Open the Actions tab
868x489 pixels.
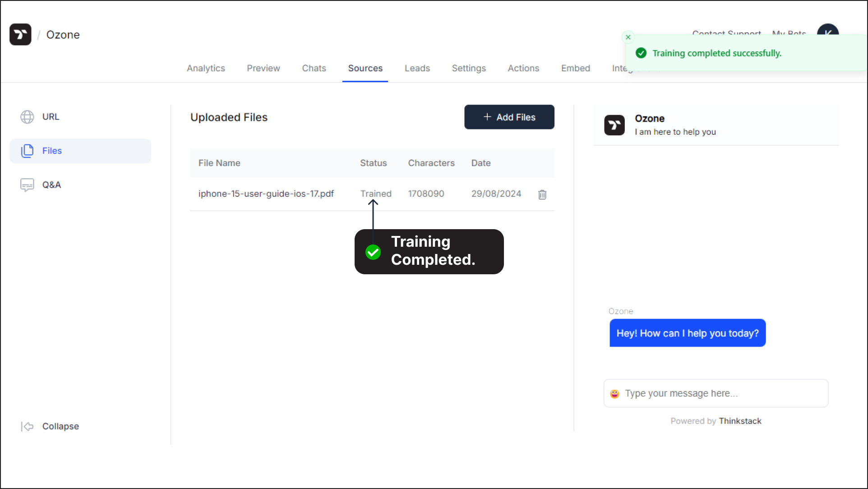point(523,68)
